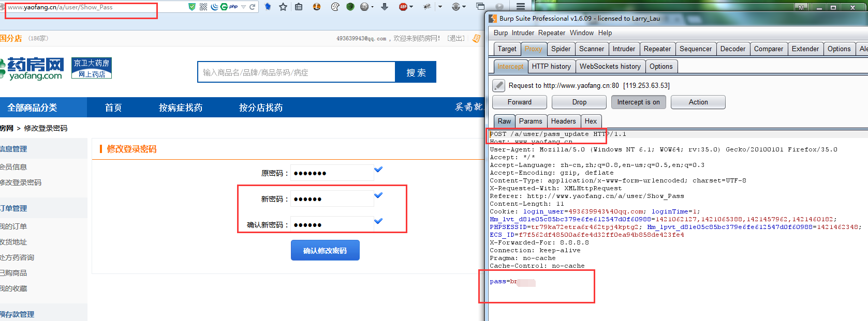Open the address bar history dropdown arrow

[243, 7]
